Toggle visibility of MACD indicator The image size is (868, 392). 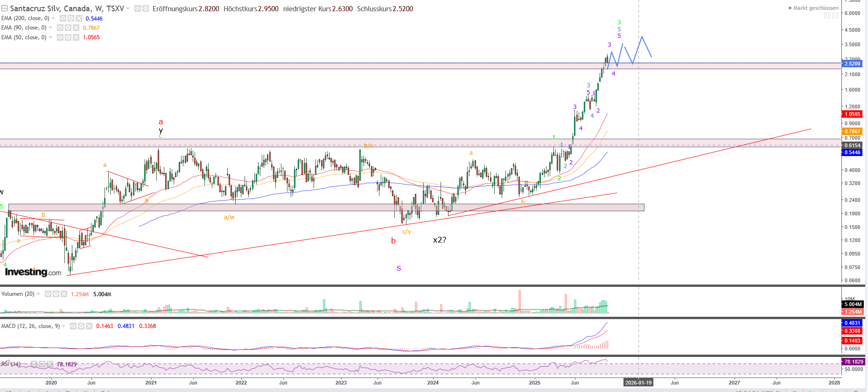click(x=73, y=326)
